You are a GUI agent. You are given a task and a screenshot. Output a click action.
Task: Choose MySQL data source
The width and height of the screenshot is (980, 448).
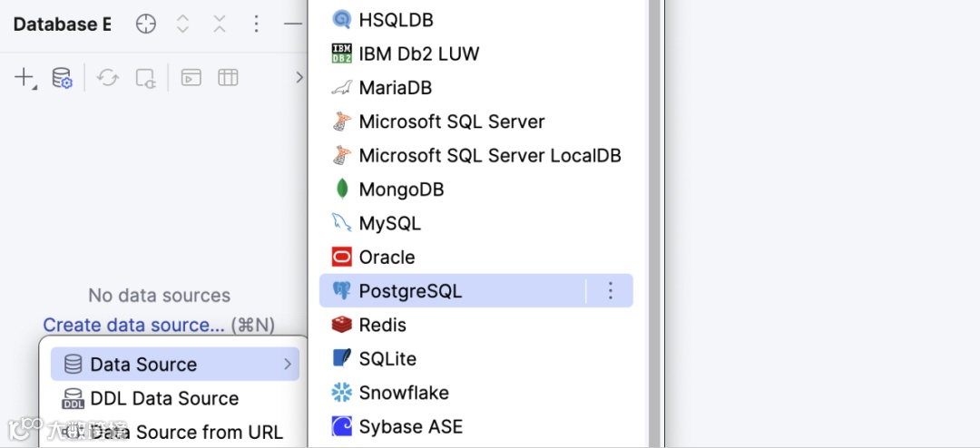[476, 222]
